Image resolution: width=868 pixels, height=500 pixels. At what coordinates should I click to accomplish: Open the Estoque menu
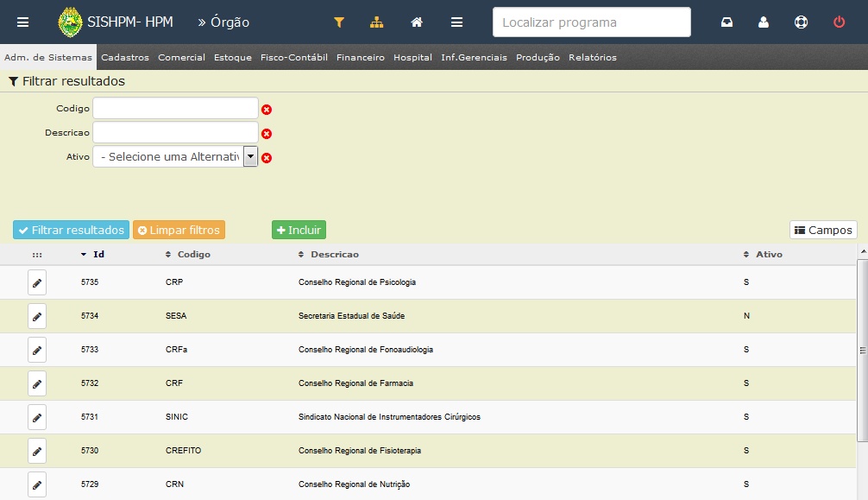232,57
